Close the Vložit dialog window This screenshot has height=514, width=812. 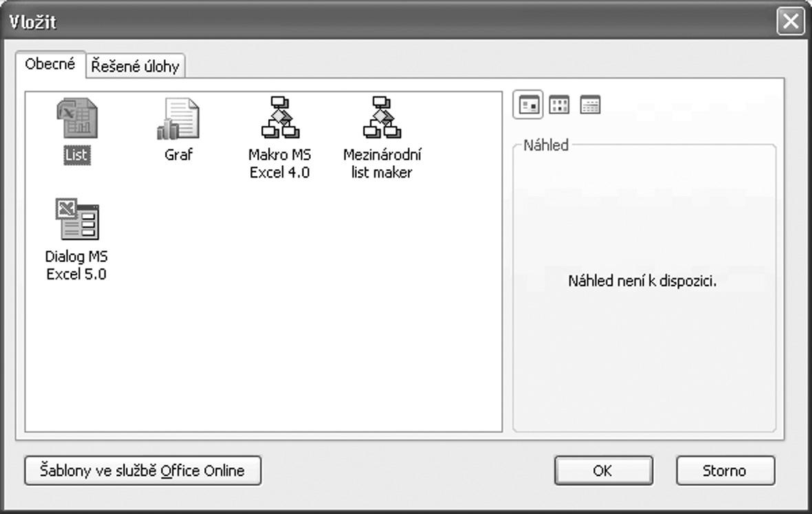coord(791,22)
